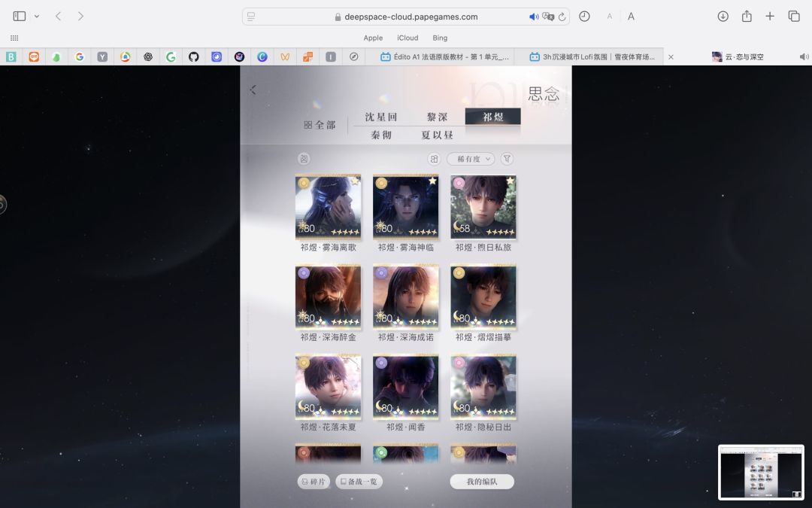This screenshot has height=508, width=812.
Task: Switch to the 秦彻 tab
Action: pos(381,135)
